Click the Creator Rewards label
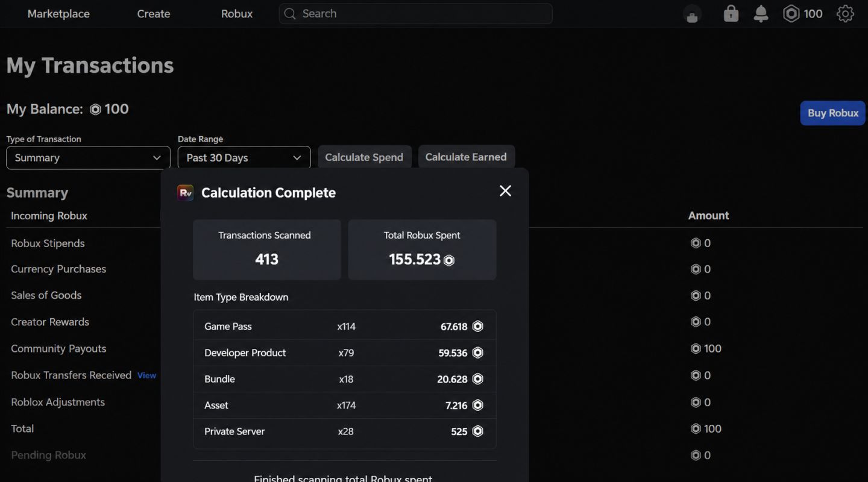 point(50,322)
